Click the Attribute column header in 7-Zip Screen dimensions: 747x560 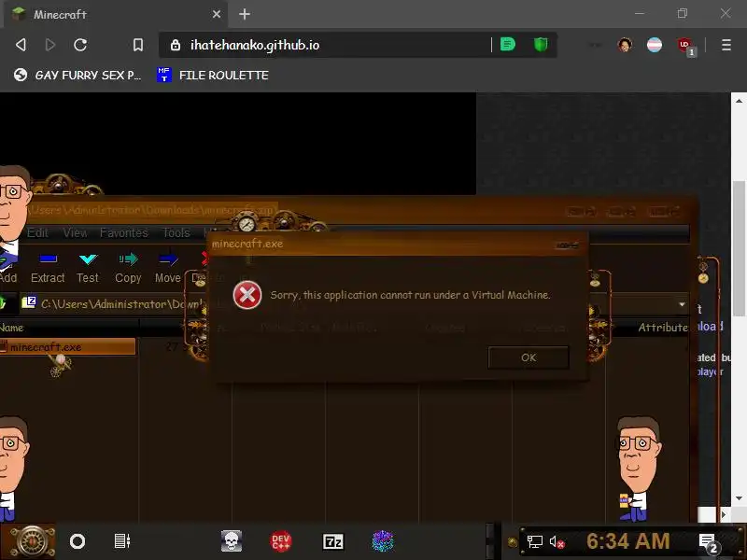(663, 328)
